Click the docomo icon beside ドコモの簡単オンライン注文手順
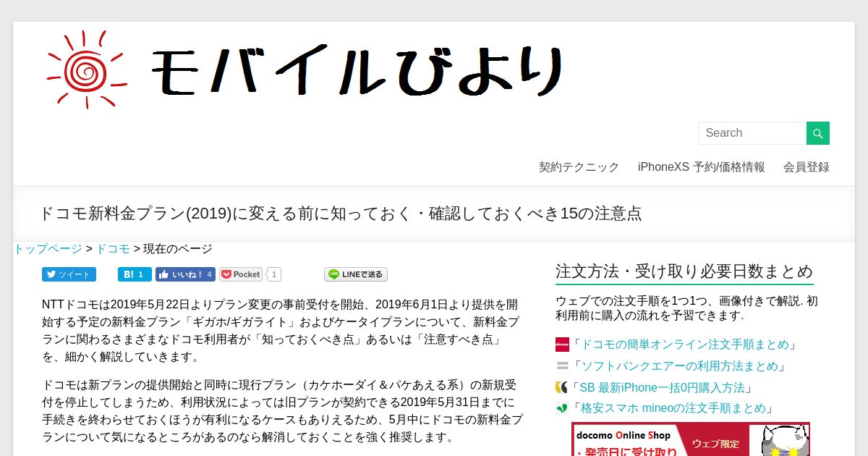 (562, 345)
